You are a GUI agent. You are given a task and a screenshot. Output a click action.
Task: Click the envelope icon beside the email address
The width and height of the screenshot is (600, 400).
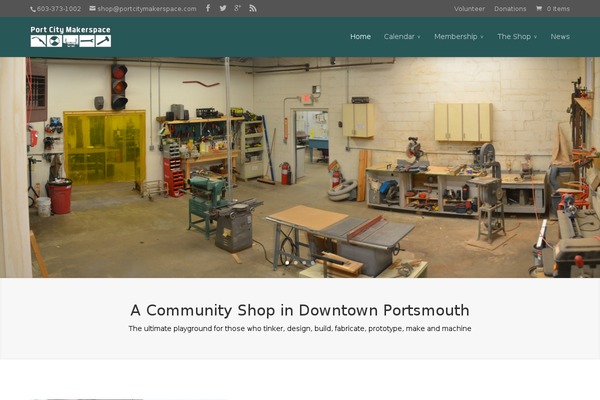(x=92, y=8)
